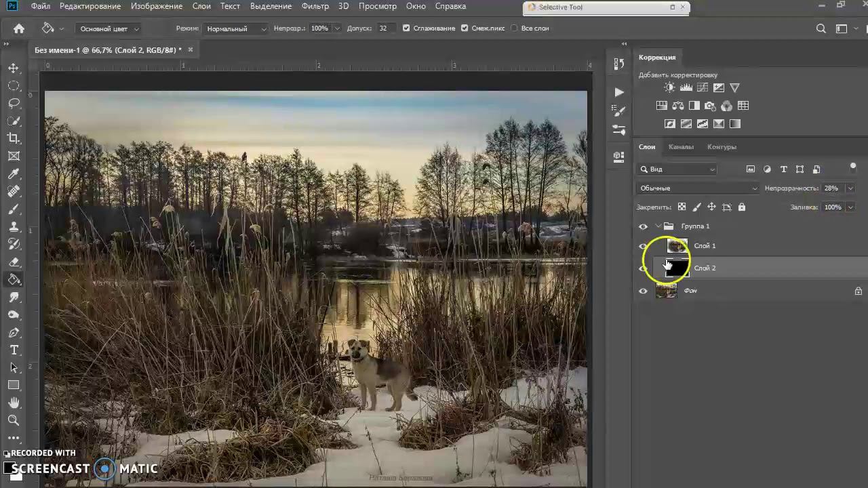Add a Photo Filter adjustment
The height and width of the screenshot is (488, 868).
tap(711, 106)
